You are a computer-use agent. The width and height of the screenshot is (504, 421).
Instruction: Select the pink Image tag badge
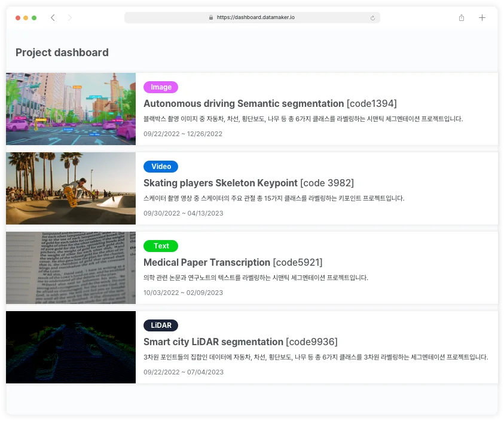pyautogui.click(x=161, y=87)
